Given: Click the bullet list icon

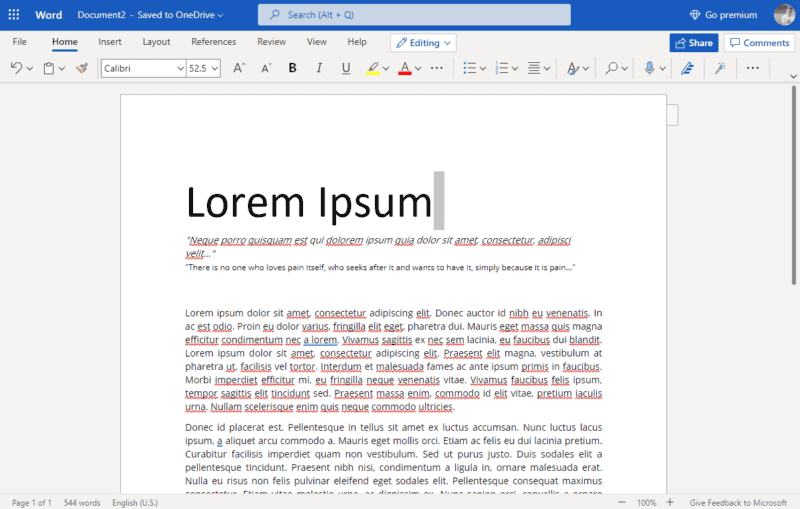Looking at the screenshot, I should pyautogui.click(x=470, y=68).
